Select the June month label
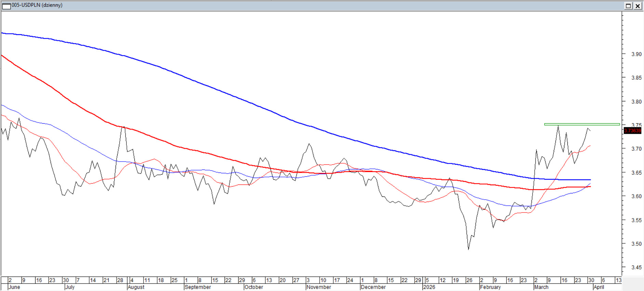The image size is (644, 291). click(x=14, y=287)
